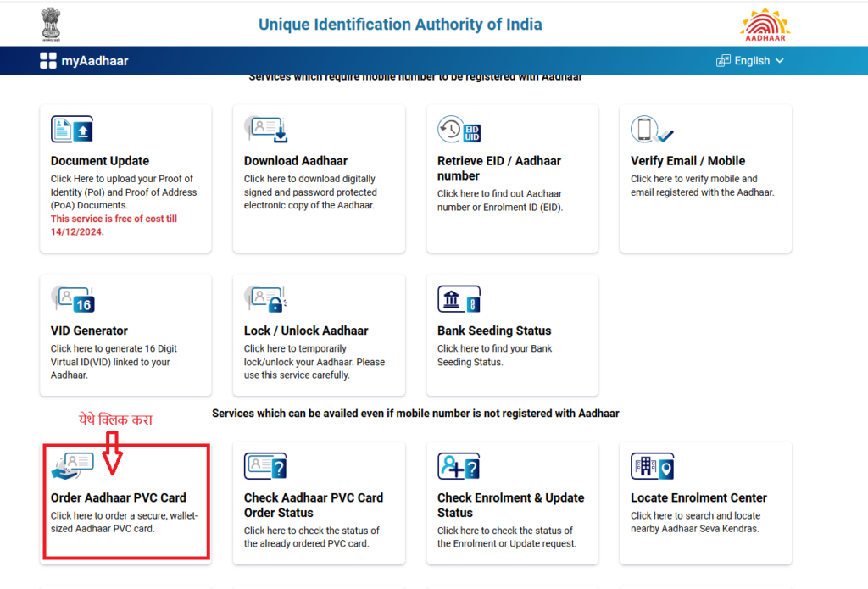Click the Government of India emblem
868x589 pixels.
(x=51, y=25)
